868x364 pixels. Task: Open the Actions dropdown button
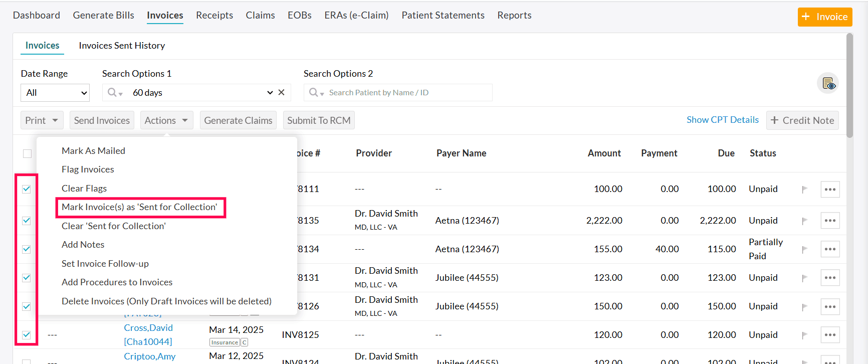[166, 120]
